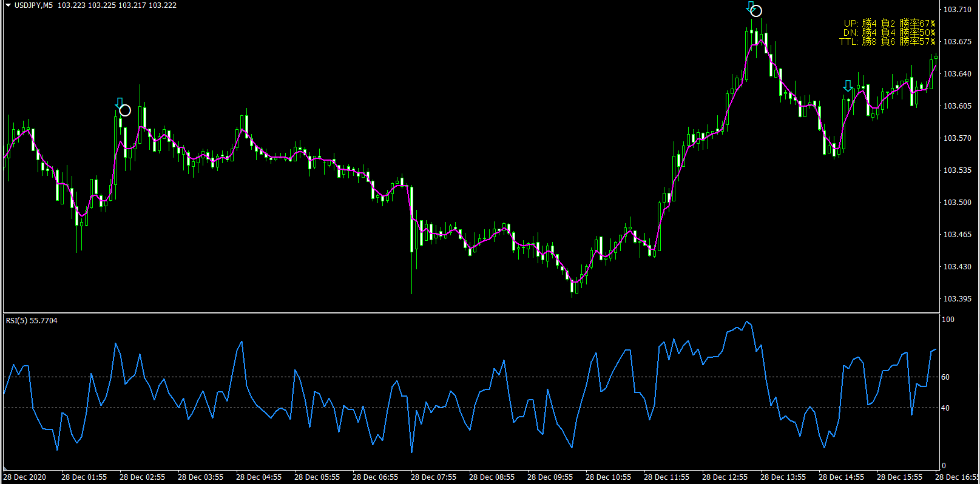Viewport: 980px width, 484px height.
Task: Click the UP win-rate 67% statistics line
Action: point(889,24)
